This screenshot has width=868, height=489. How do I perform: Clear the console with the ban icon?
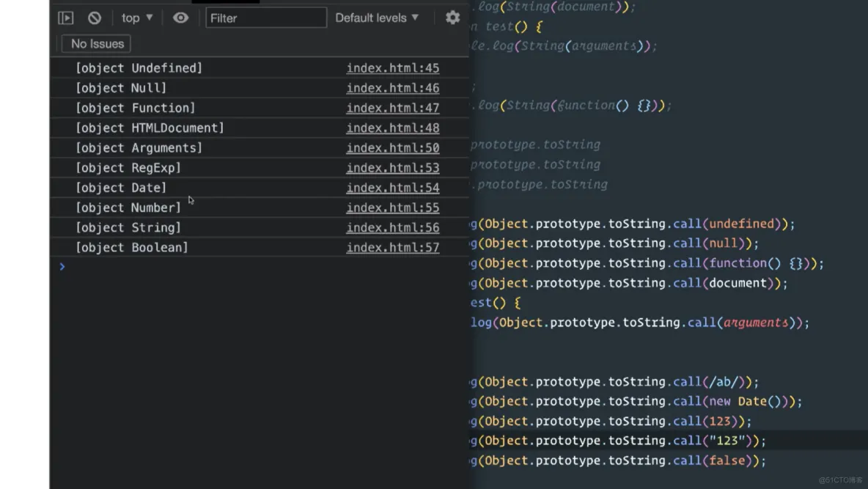pos(95,18)
